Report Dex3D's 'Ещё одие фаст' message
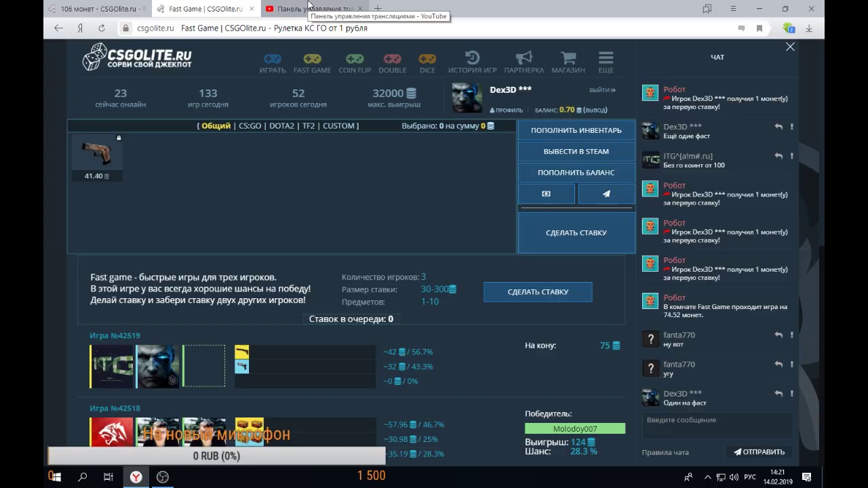868x488 pixels. pyautogui.click(x=791, y=127)
